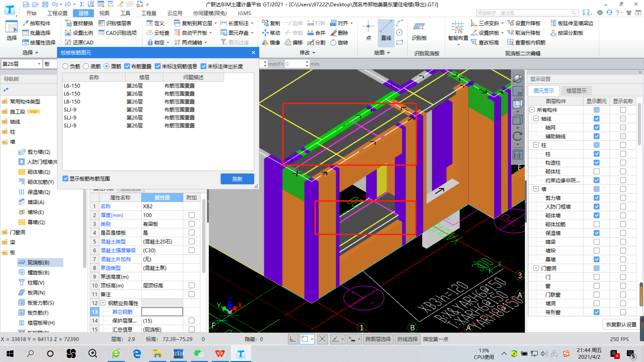
Task: Click 折线选择 status button
Action: point(408,339)
